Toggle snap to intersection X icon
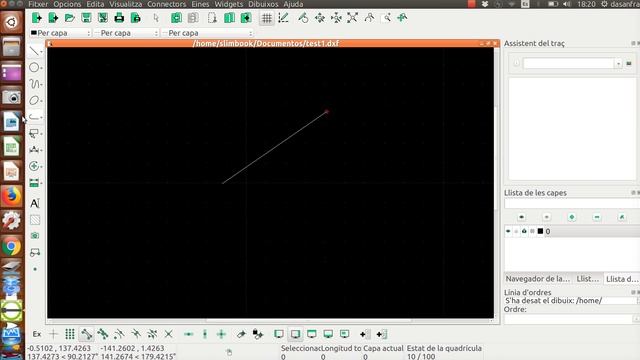 (x=169, y=334)
